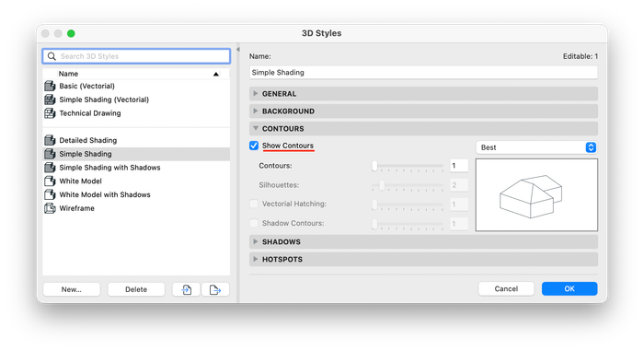Image resolution: width=644 pixels, height=351 pixels.
Task: Click the Simple Shading with Shadows icon
Action: tap(50, 168)
